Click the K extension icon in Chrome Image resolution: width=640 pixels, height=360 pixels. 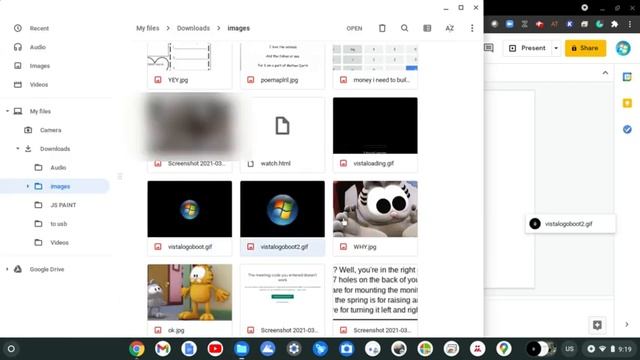[569, 24]
